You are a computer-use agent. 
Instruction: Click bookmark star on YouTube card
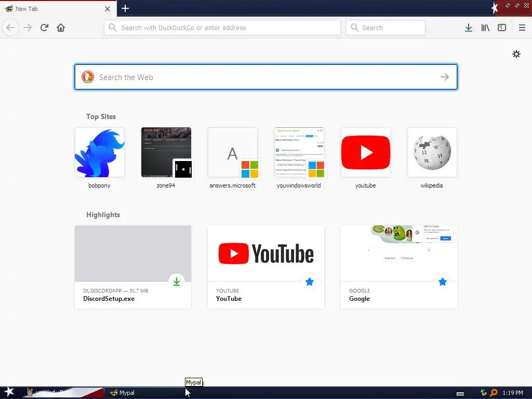(x=310, y=282)
